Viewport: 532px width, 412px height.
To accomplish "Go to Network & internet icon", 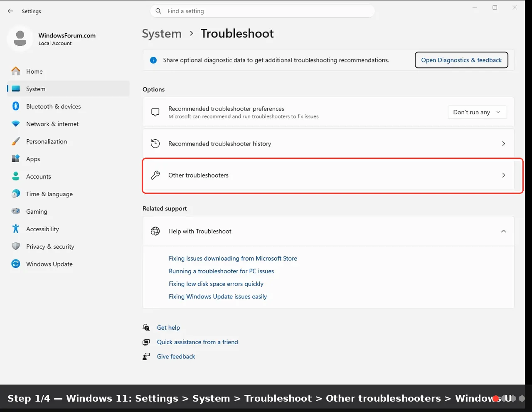I will pyautogui.click(x=16, y=124).
